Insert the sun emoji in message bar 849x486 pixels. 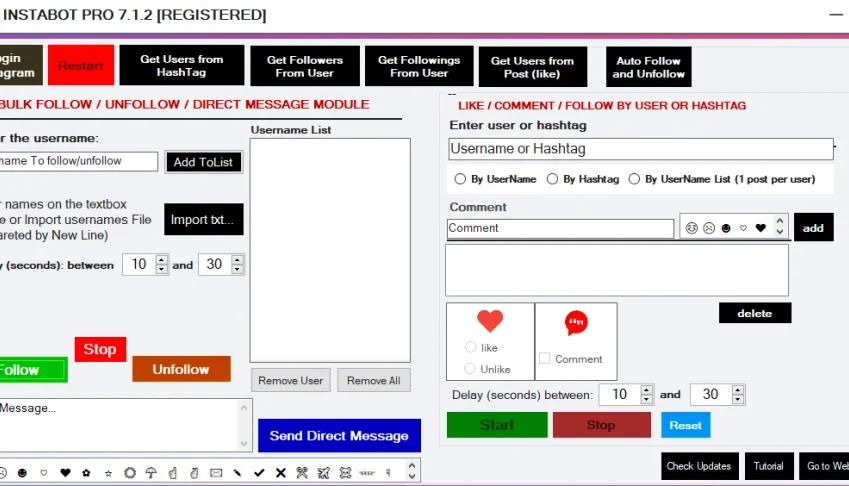click(130, 473)
